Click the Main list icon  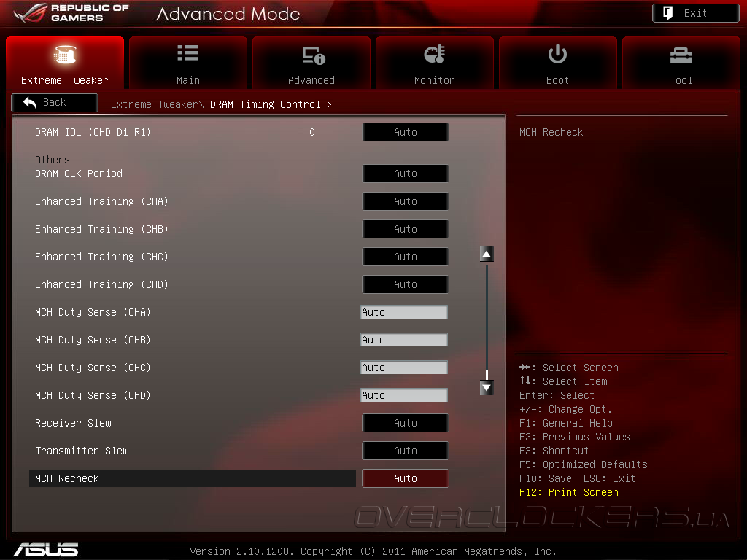tap(187, 52)
